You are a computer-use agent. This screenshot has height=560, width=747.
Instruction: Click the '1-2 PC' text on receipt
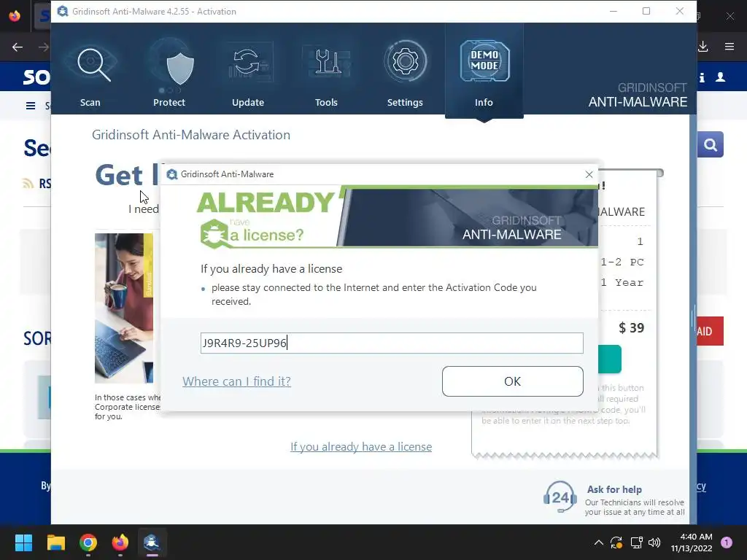(x=622, y=262)
